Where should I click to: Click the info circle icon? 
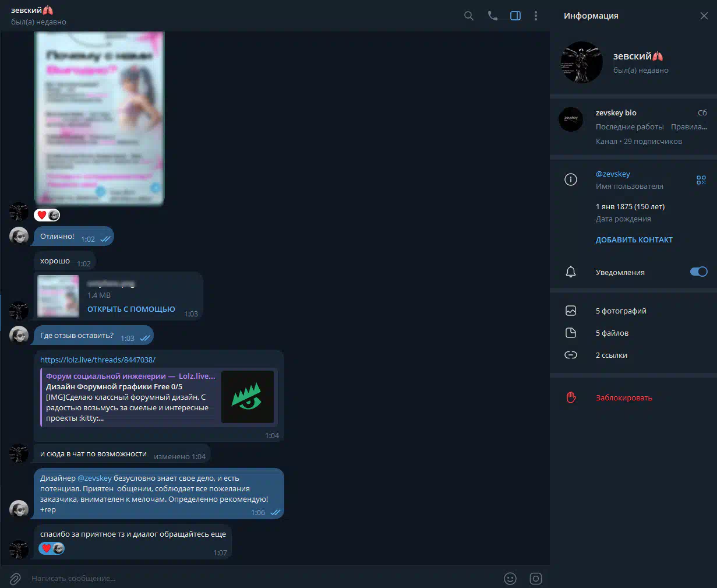coord(571,179)
